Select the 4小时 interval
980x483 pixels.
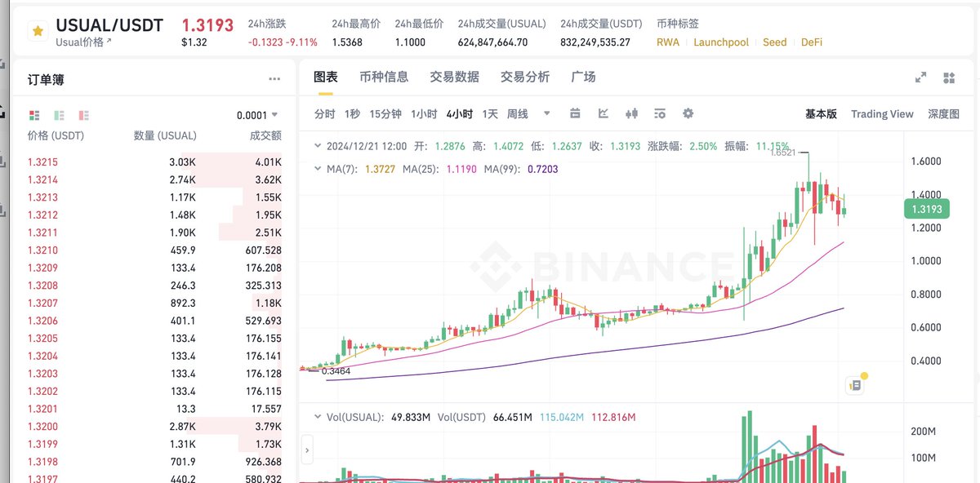460,113
